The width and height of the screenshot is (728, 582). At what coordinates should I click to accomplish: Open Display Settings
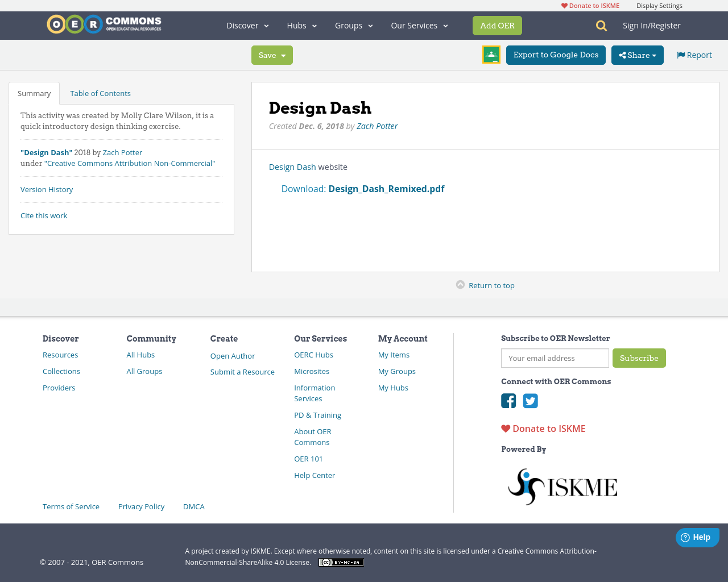(659, 6)
